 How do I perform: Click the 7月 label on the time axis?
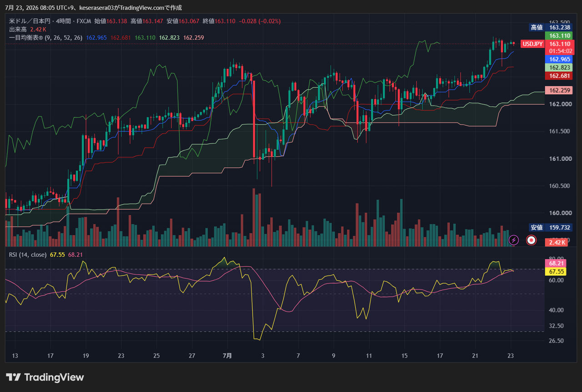[227, 356]
